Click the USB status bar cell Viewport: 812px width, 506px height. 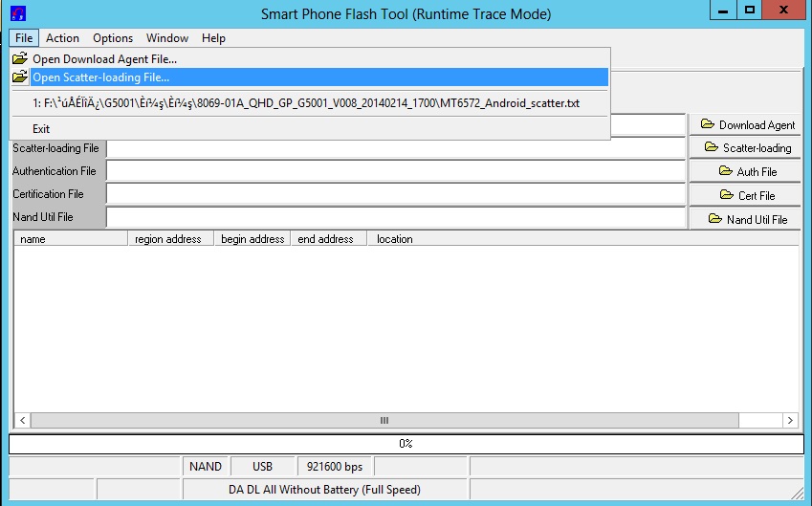coord(263,466)
